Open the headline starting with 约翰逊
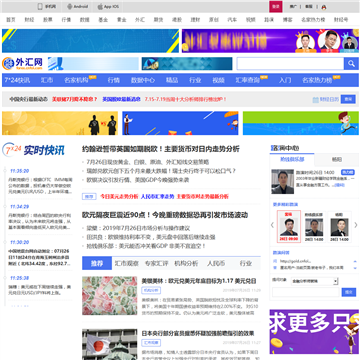The width and height of the screenshot is (360, 360). click(161, 149)
